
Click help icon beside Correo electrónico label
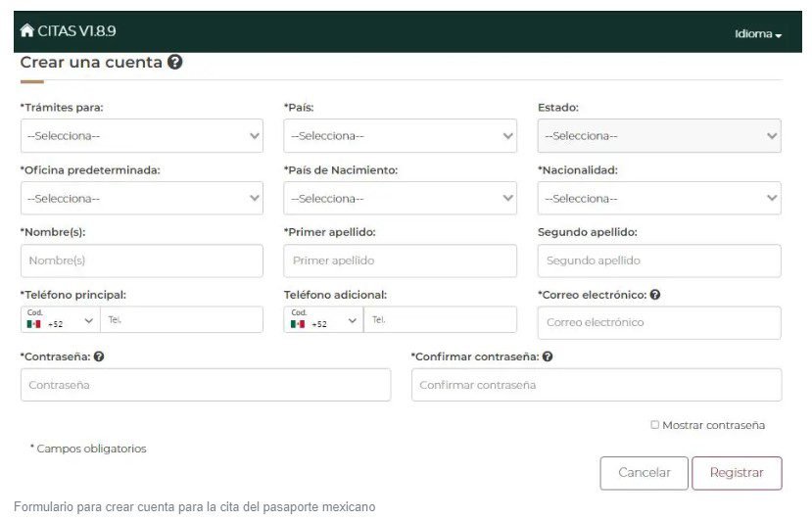point(655,295)
